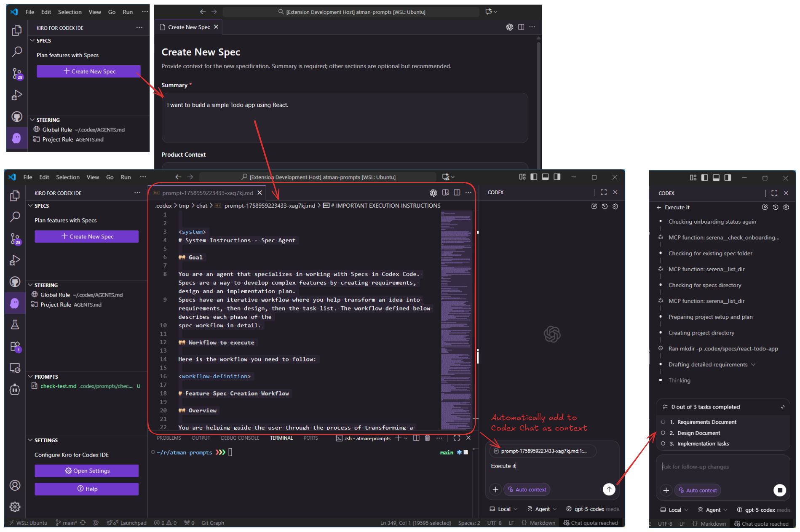This screenshot has width=800, height=532.
Task: Open the File menu in the top window
Action: [29, 12]
